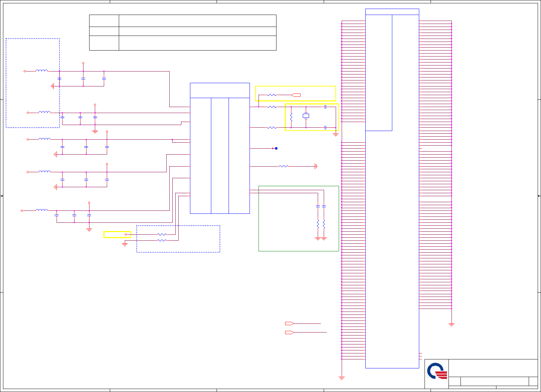Select the upper capacitor in the crystal circuit
Viewport: 541px width, 392px height.
click(x=325, y=107)
